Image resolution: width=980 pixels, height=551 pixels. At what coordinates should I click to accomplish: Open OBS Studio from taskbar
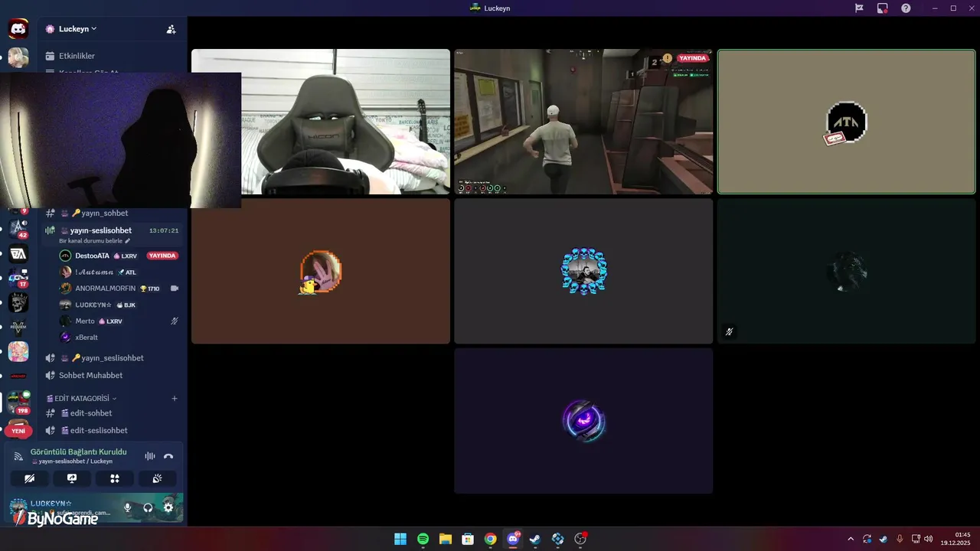580,539
